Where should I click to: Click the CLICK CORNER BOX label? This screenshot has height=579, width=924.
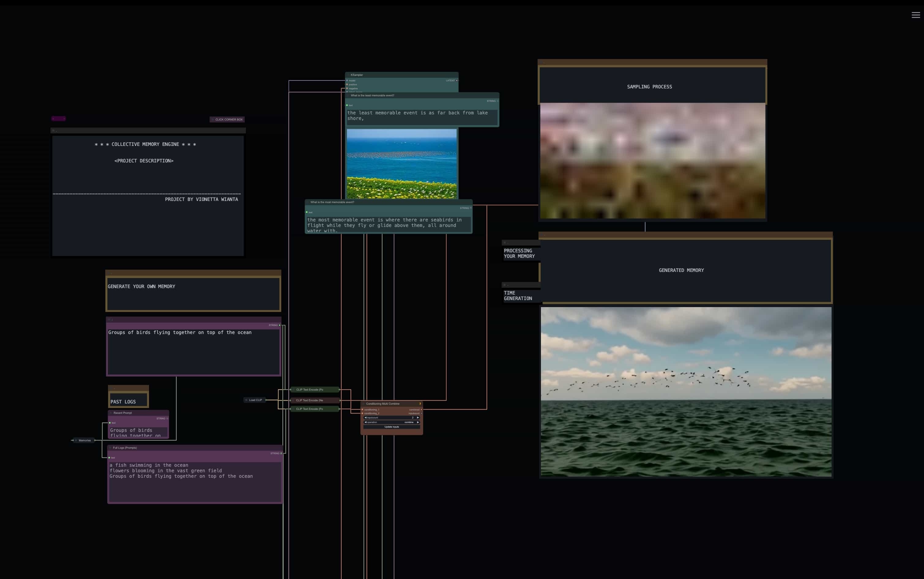(x=229, y=120)
